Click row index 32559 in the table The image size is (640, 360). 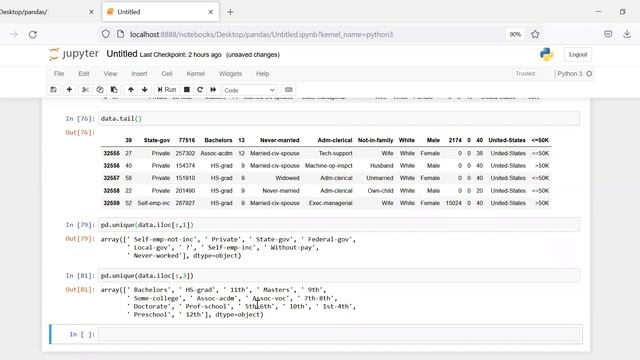(111, 203)
